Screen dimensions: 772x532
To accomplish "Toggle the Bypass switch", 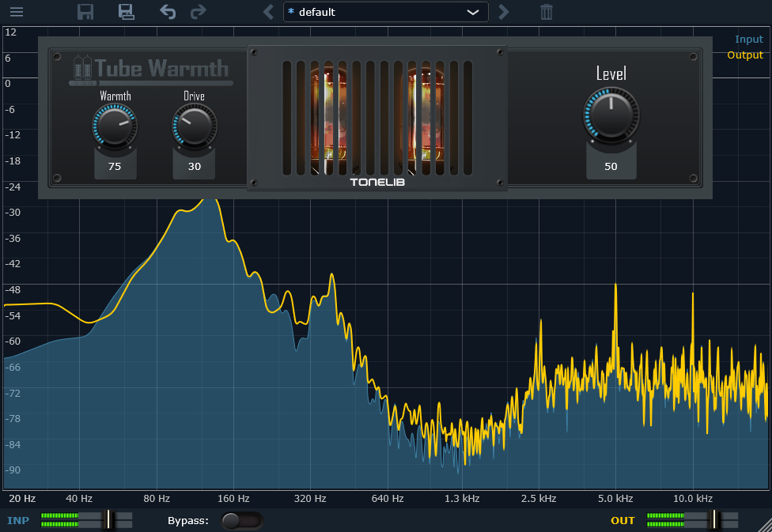I will point(242,520).
